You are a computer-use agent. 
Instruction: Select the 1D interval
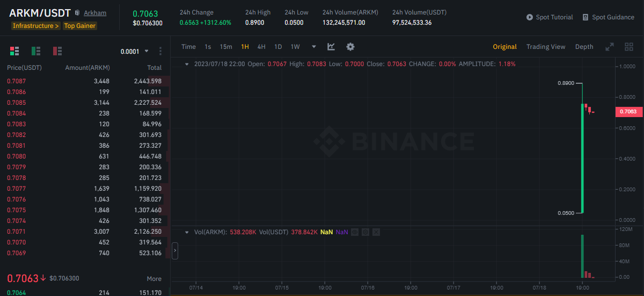point(278,47)
